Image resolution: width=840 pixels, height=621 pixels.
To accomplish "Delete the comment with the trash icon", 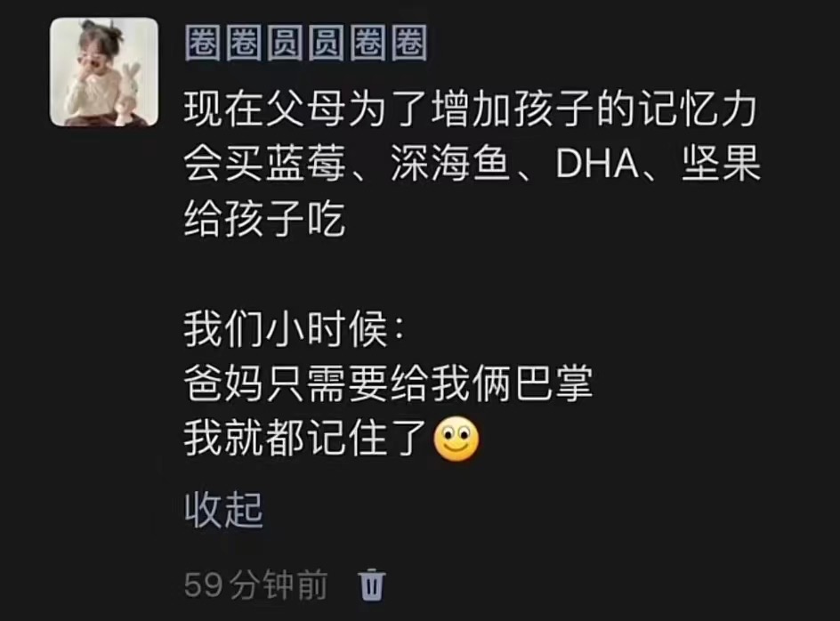I will pyautogui.click(x=371, y=585).
